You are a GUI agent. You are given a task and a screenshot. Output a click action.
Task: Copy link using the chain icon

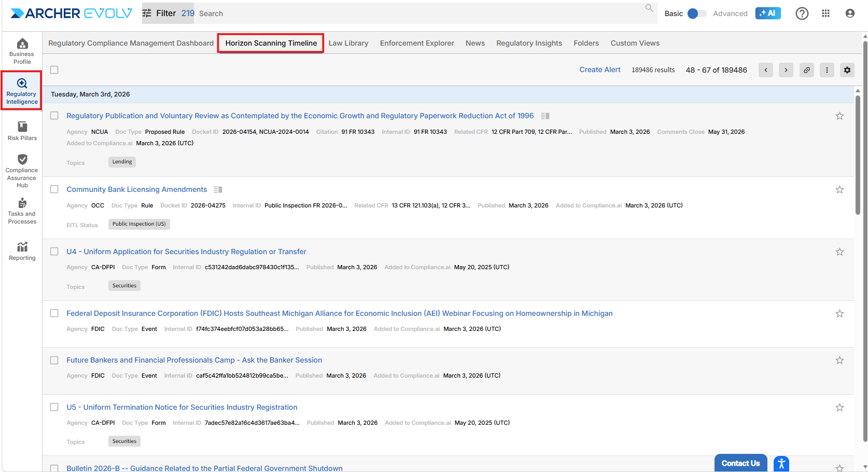point(806,70)
